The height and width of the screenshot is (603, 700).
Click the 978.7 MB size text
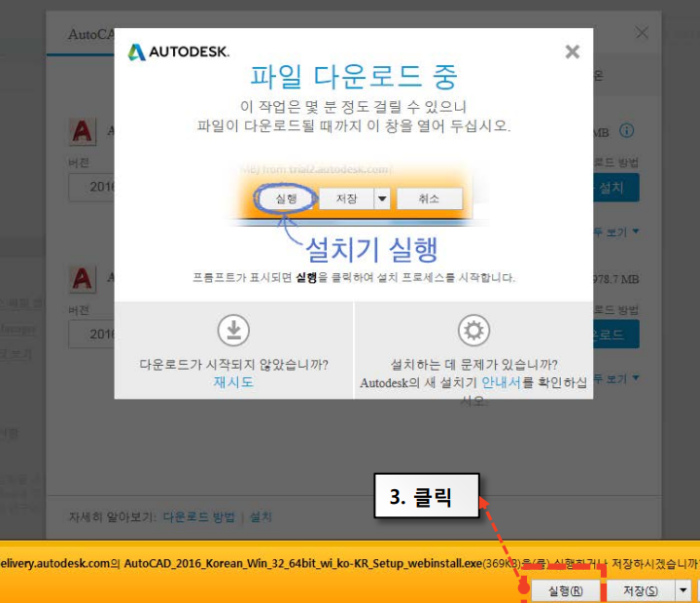pyautogui.click(x=616, y=279)
